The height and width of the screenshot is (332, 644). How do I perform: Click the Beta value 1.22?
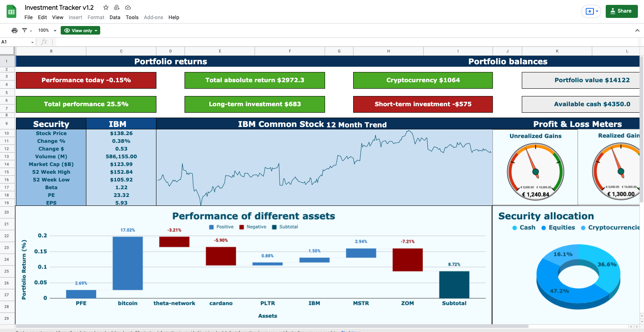pos(121,188)
